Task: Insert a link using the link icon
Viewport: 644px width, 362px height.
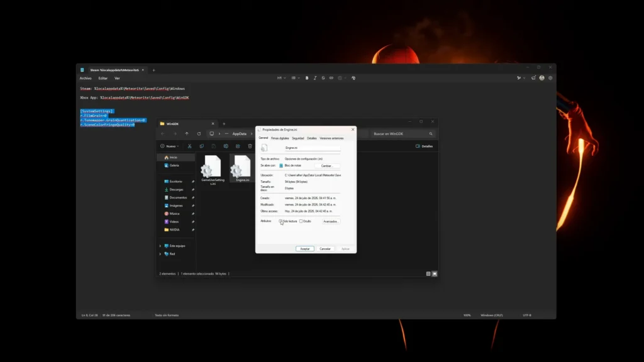Action: pyautogui.click(x=331, y=78)
